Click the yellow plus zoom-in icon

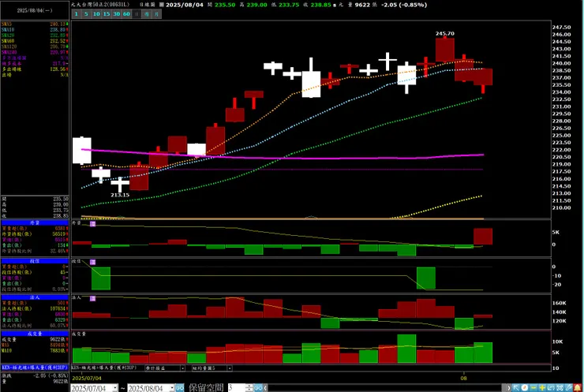coord(542,388)
